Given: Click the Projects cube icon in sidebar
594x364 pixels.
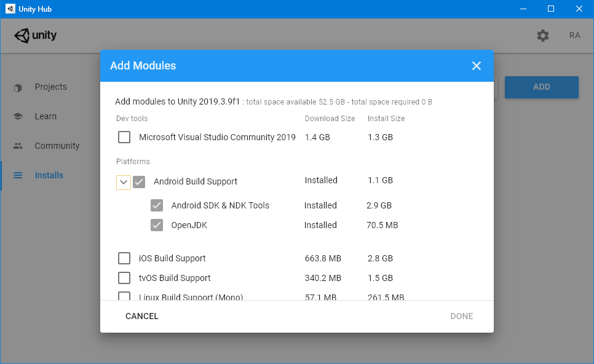Looking at the screenshot, I should tap(18, 87).
